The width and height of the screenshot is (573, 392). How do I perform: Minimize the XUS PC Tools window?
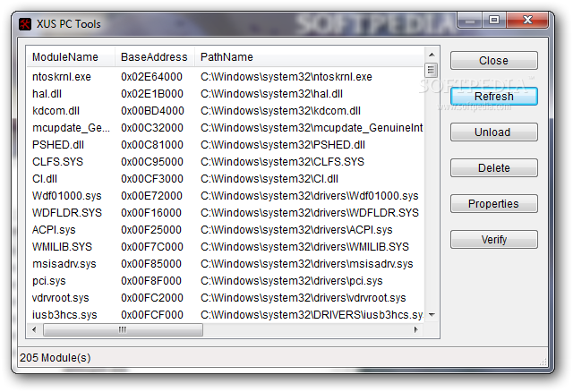[x=470, y=20]
